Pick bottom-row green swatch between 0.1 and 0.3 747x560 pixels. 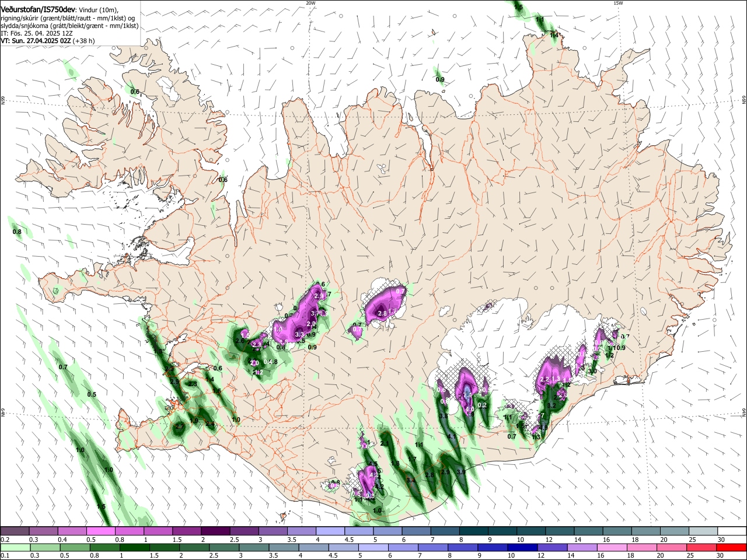point(15,547)
